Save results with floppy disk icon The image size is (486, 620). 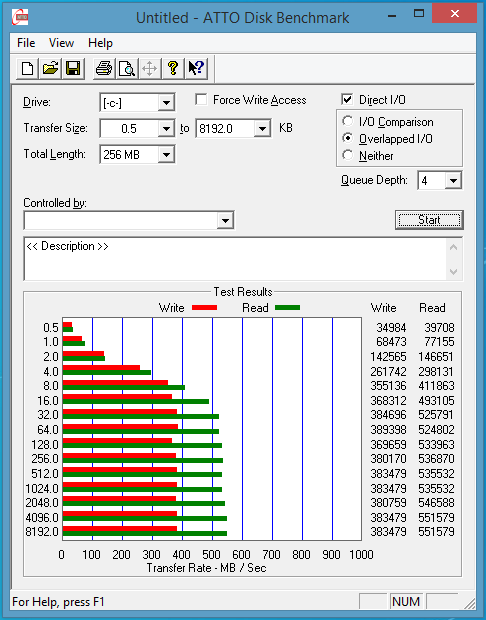[x=73, y=68]
